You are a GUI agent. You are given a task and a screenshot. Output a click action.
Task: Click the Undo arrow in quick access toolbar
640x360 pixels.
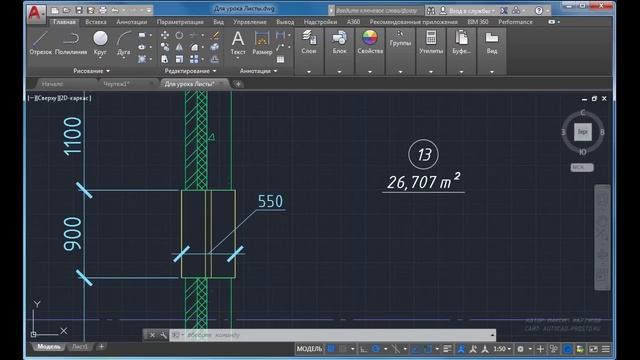coord(115,10)
